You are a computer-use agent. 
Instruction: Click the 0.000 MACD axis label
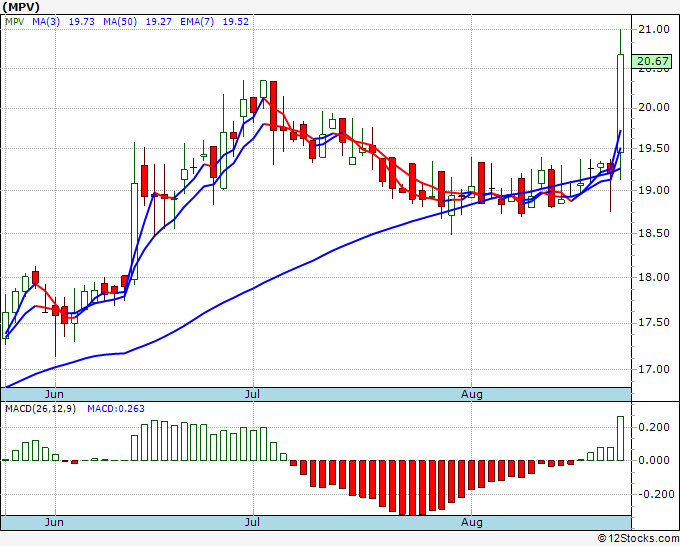654,460
